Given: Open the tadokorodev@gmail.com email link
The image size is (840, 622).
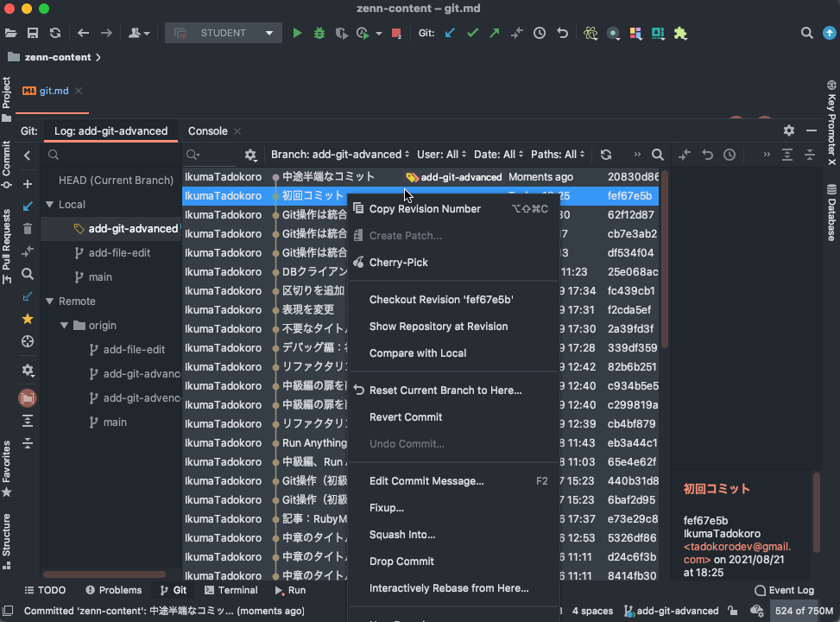Looking at the screenshot, I should pyautogui.click(x=736, y=546).
